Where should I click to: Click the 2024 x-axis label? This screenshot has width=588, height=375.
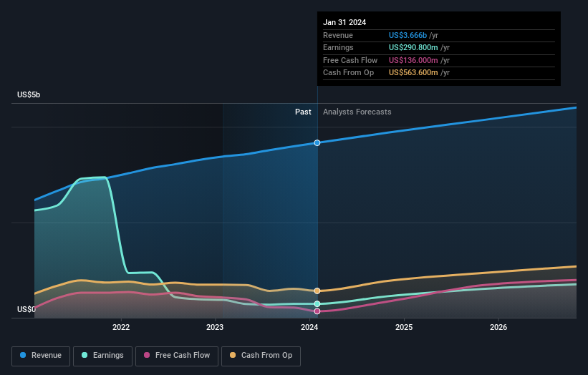[309, 328]
